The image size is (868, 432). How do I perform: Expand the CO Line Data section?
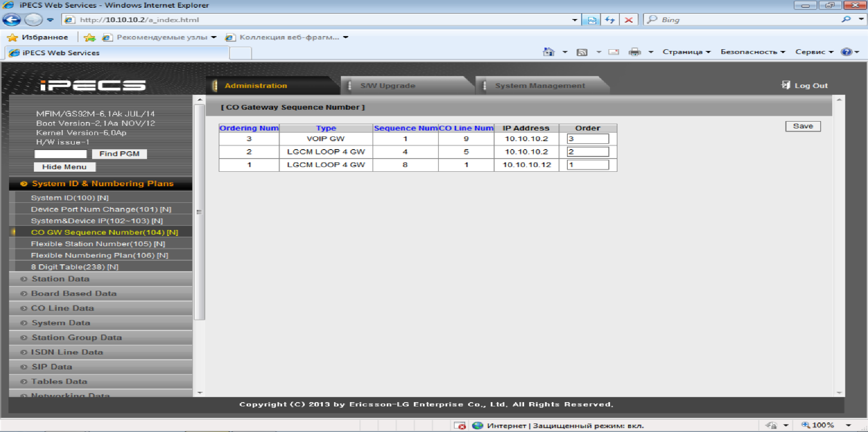[x=62, y=308]
